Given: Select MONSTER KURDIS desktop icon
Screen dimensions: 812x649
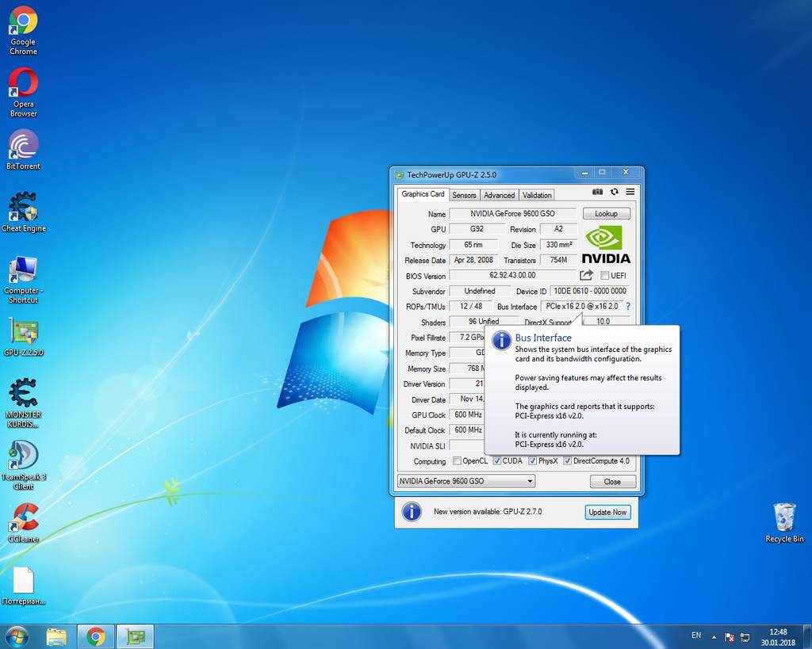Looking at the screenshot, I should pyautogui.click(x=23, y=403).
